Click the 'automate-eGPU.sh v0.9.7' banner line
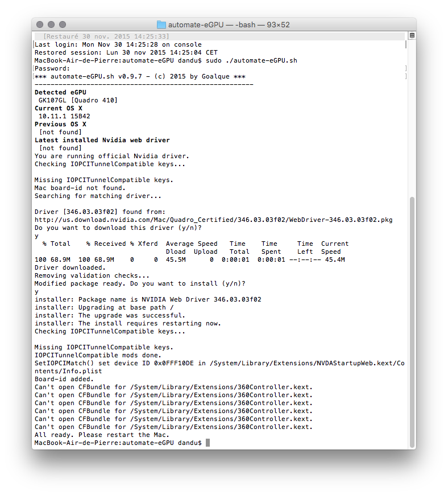Image resolution: width=448 pixels, height=495 pixels. tap(140, 76)
